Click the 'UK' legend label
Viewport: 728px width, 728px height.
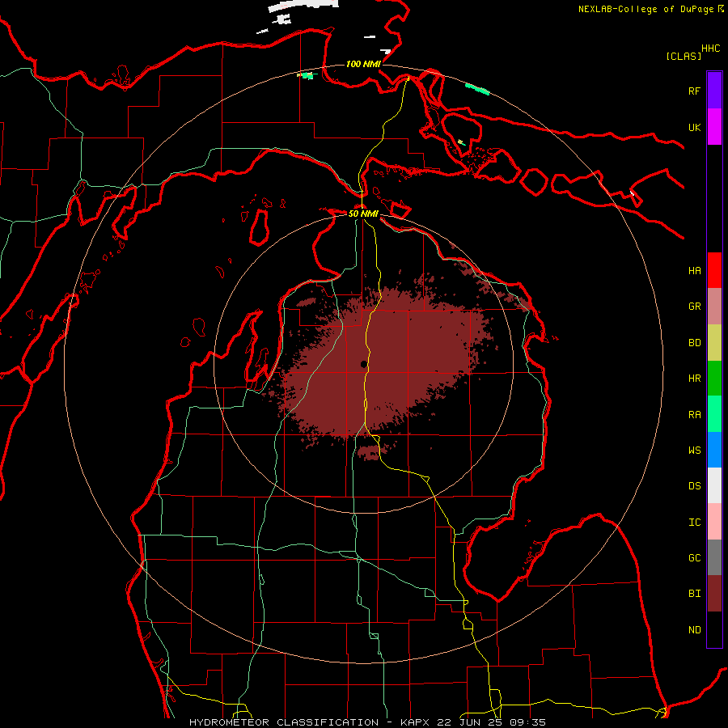(x=695, y=128)
